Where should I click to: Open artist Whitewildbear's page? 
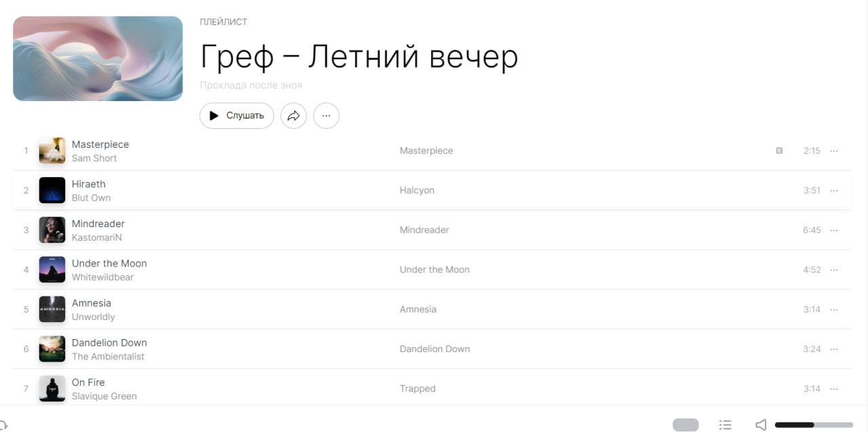102,277
